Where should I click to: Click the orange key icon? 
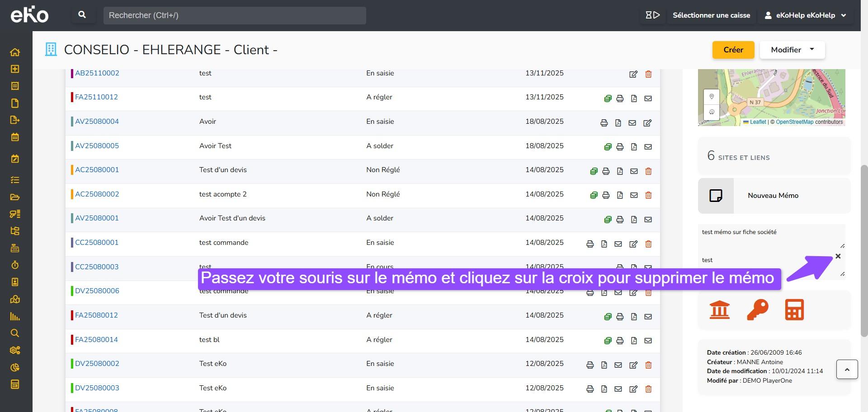tap(757, 310)
